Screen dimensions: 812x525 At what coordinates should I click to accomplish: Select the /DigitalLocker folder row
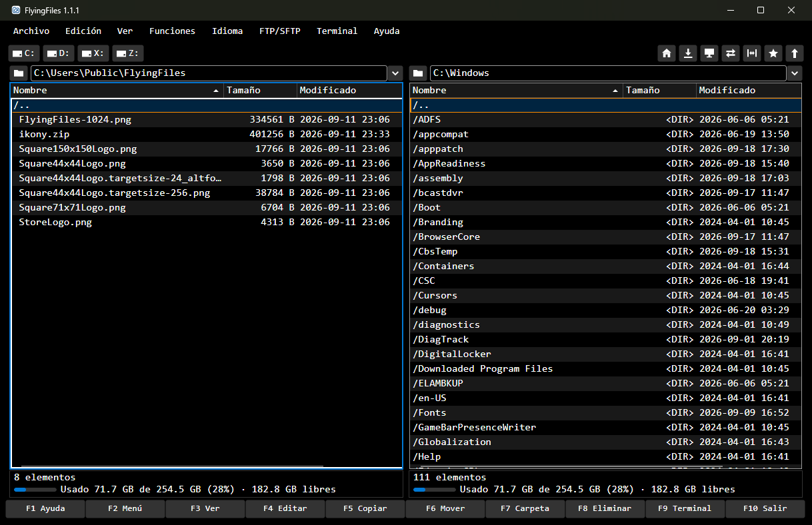point(606,354)
